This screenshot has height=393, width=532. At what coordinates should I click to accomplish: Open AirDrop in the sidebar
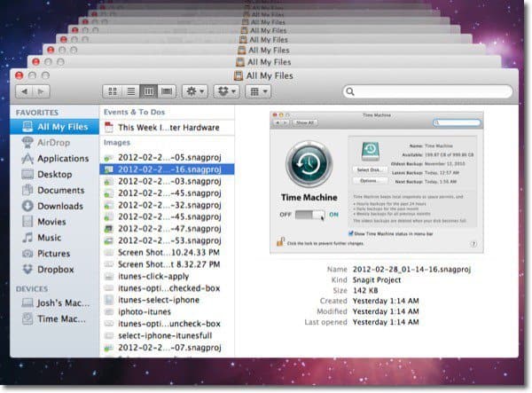click(x=55, y=143)
